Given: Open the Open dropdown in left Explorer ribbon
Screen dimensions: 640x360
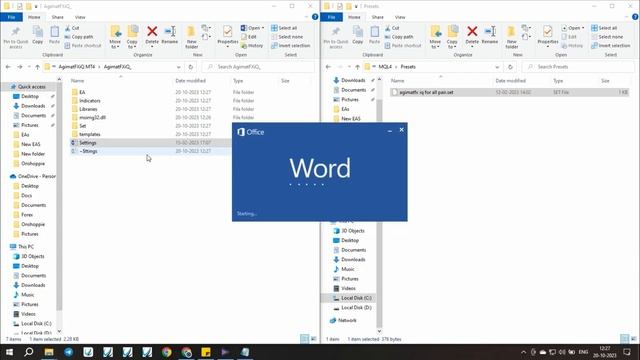Looking at the screenshot, I should 253,28.
